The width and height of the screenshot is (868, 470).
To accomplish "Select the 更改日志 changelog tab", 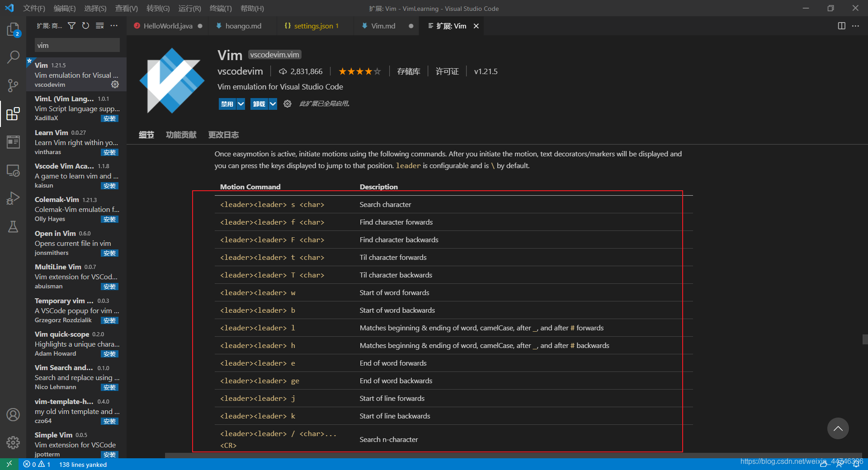I will 223,135.
